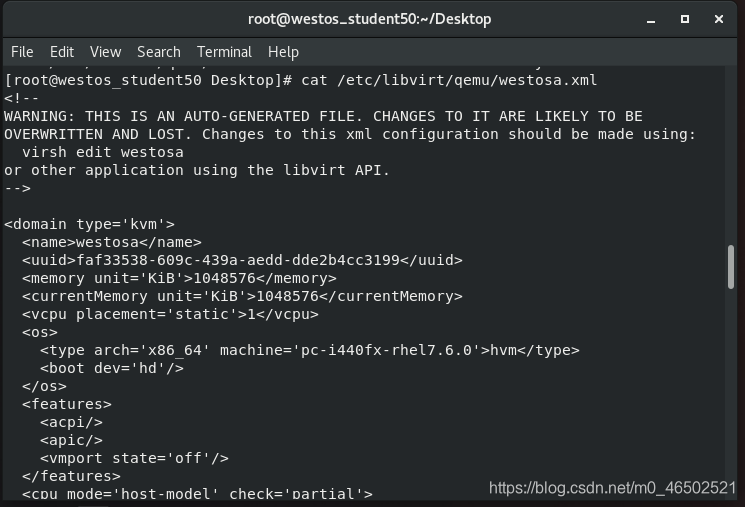The image size is (745, 507).
Task: Click the <vmport state='off'/> line
Action: [x=134, y=458]
